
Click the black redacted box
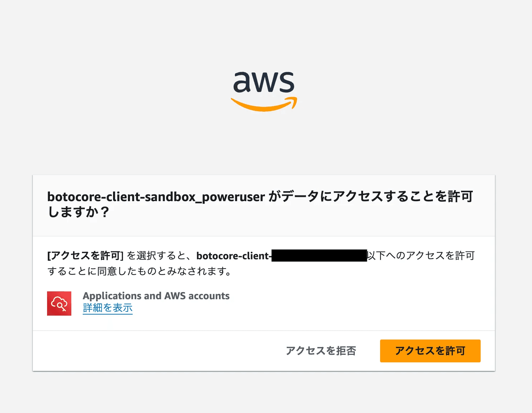(319, 256)
